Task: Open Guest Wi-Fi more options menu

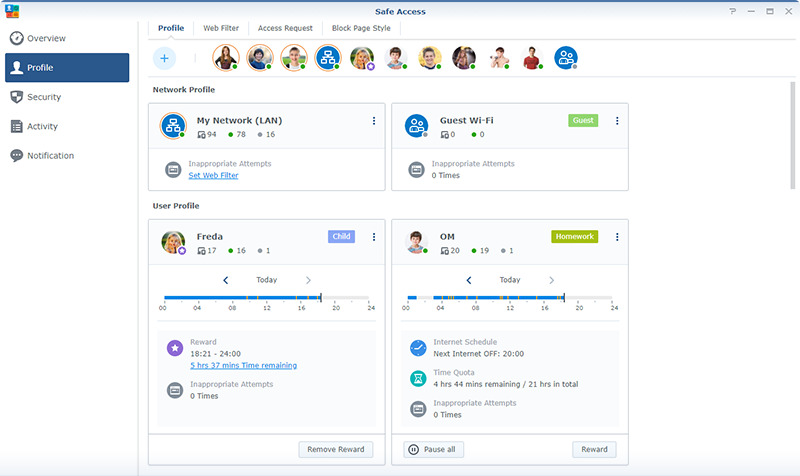Action: pos(617,121)
